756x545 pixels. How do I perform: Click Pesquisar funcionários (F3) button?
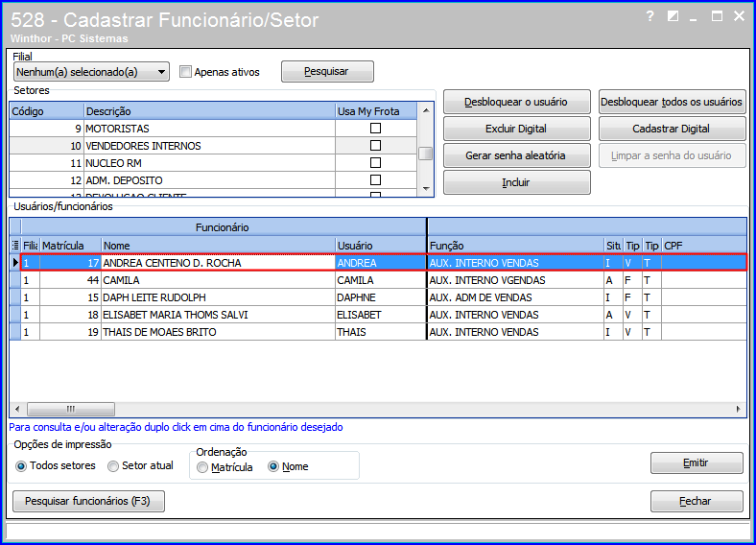88,501
